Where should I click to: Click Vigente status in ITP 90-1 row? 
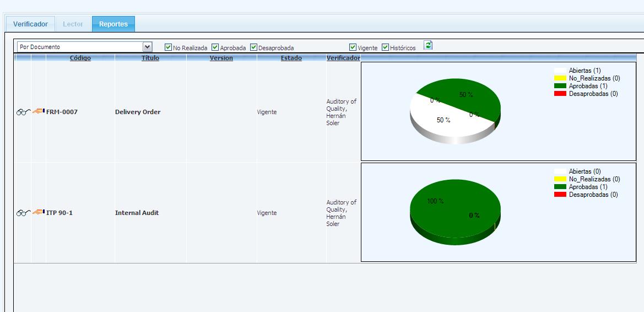[267, 213]
